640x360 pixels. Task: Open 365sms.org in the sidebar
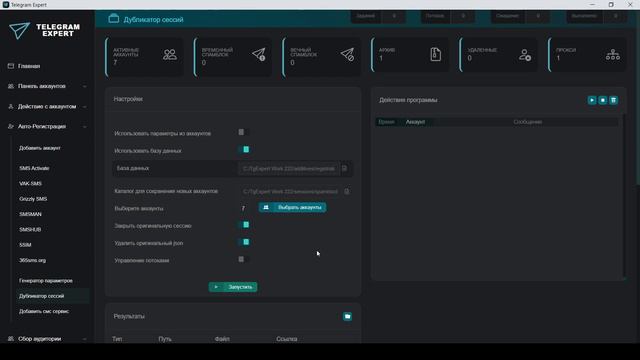click(x=32, y=260)
